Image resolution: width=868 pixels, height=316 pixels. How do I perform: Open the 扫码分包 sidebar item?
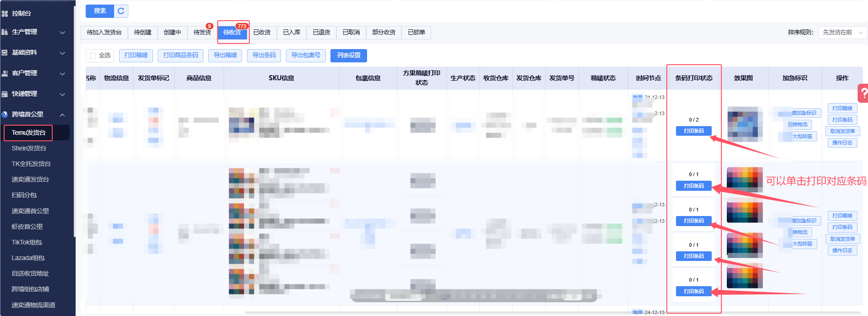(24, 195)
